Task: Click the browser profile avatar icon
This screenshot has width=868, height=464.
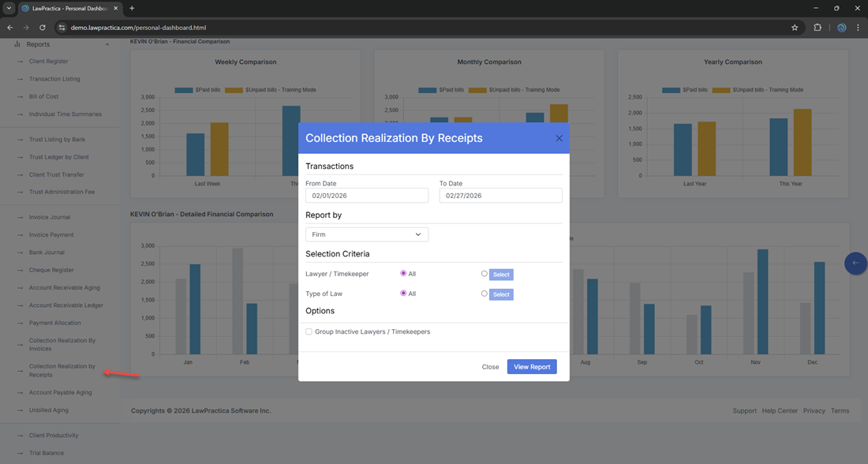Action: point(841,28)
